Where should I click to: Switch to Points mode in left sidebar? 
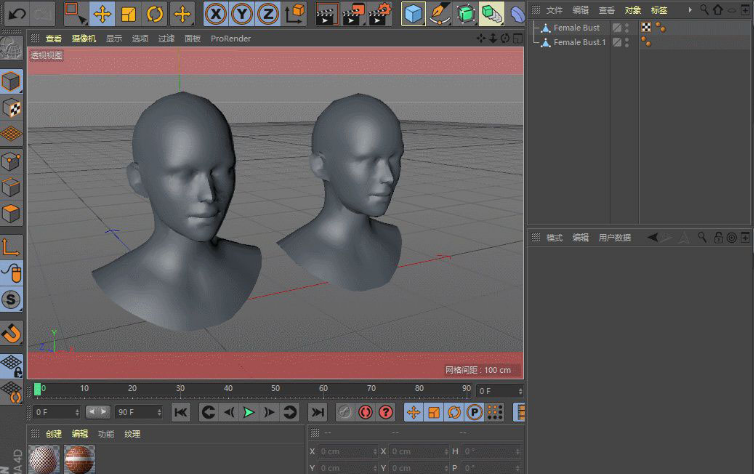[12, 161]
